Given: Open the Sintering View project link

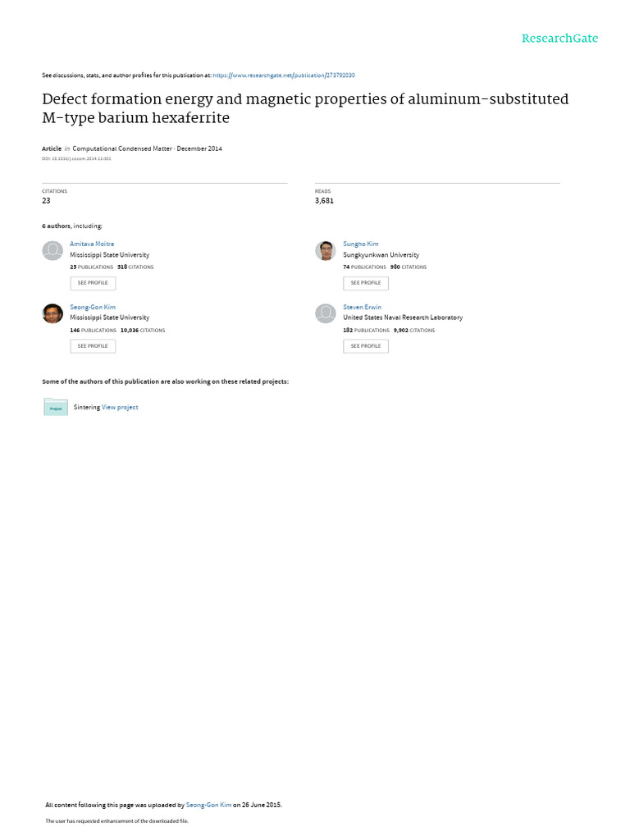Looking at the screenshot, I should point(120,407).
